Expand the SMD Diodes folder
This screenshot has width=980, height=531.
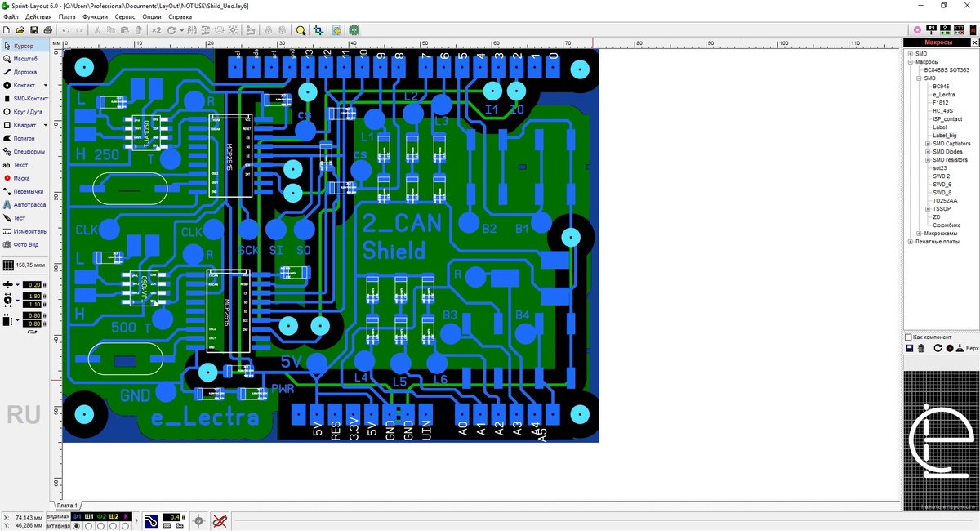click(x=928, y=151)
